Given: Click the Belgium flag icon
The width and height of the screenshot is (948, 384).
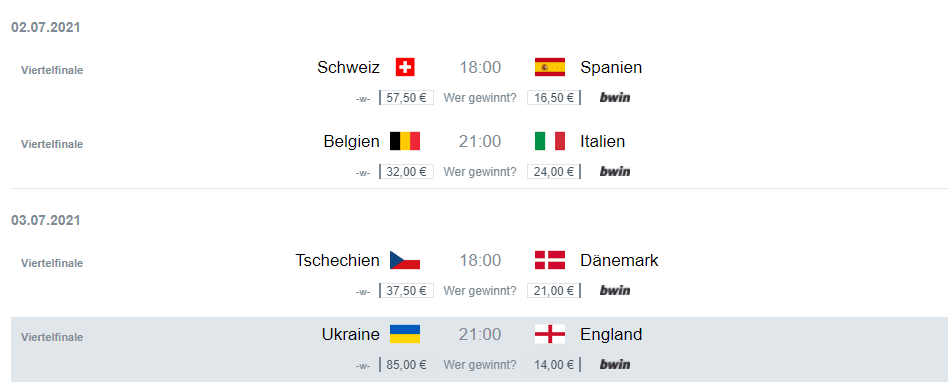Looking at the screenshot, I should click(405, 141).
